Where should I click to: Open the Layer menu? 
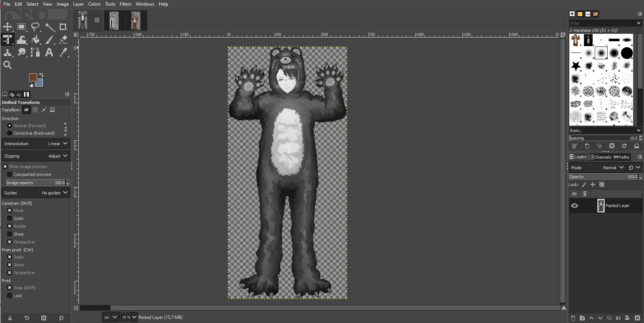pos(78,4)
